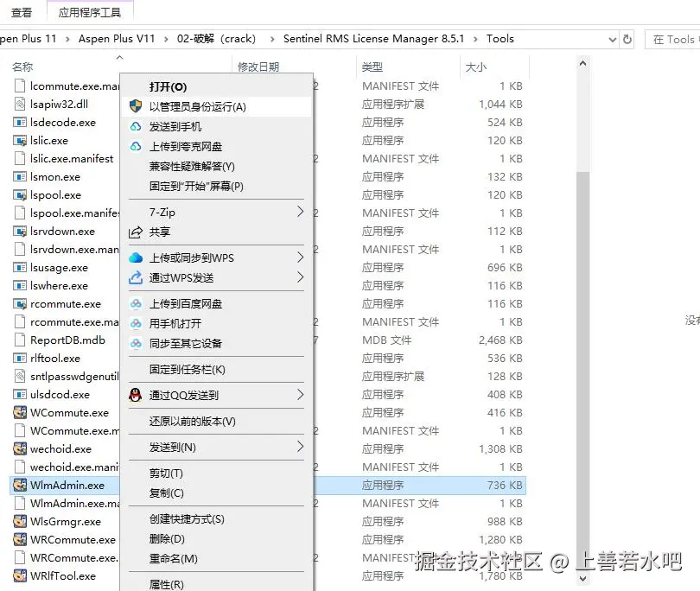Click the rcommute.exe application icon
Screen dimensions: 700x591
(20, 304)
